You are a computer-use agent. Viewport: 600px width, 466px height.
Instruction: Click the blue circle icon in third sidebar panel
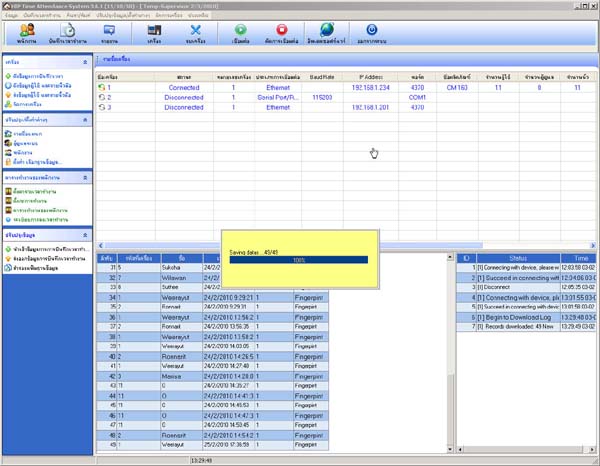8,220
